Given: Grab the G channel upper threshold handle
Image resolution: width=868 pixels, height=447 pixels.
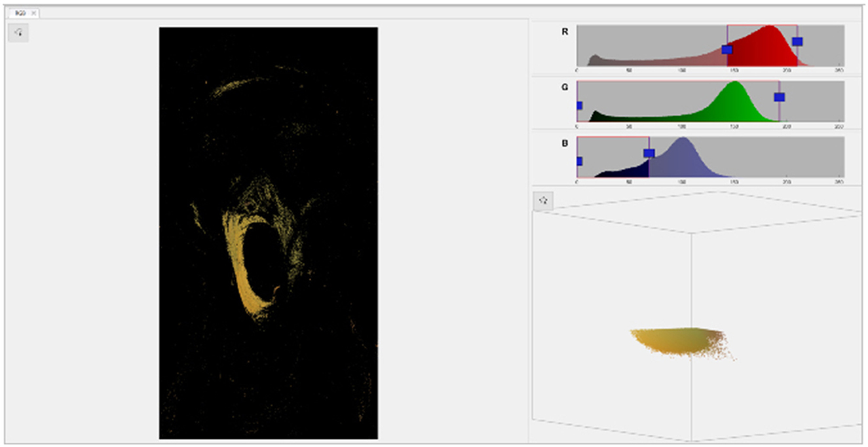Looking at the screenshot, I should (x=780, y=97).
